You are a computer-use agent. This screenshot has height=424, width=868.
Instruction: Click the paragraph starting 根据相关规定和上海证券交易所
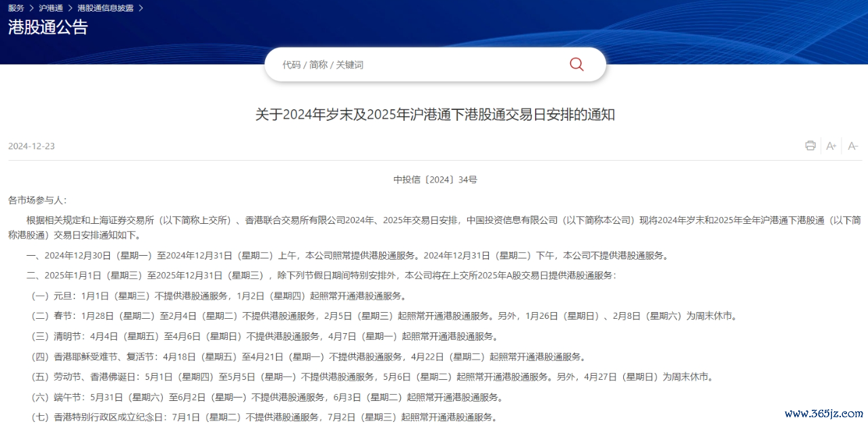435,228
